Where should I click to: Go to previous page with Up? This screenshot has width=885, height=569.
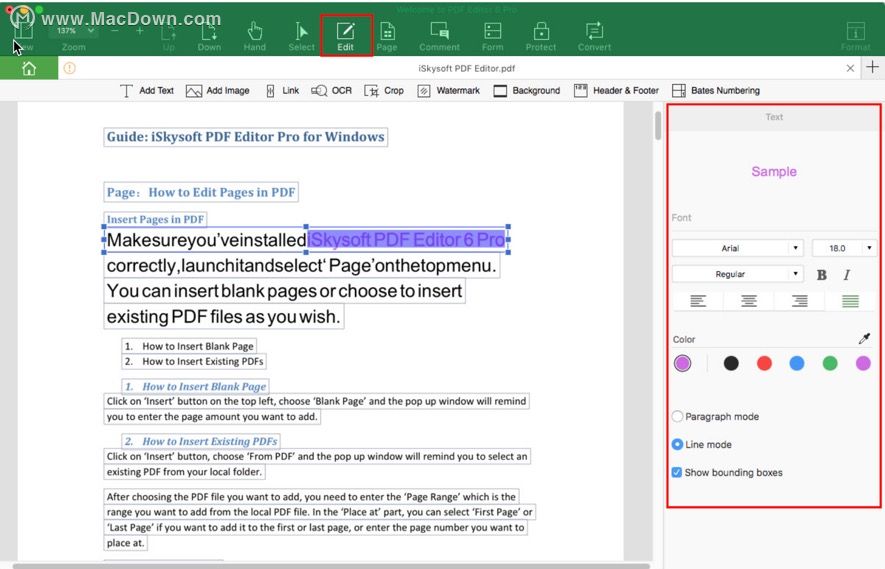[168, 36]
